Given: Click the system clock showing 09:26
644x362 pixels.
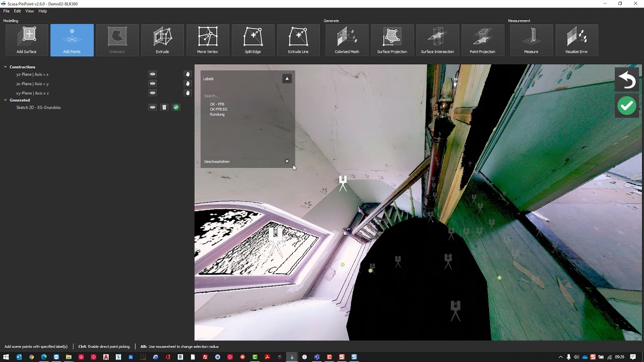Looking at the screenshot, I should pos(620,357).
